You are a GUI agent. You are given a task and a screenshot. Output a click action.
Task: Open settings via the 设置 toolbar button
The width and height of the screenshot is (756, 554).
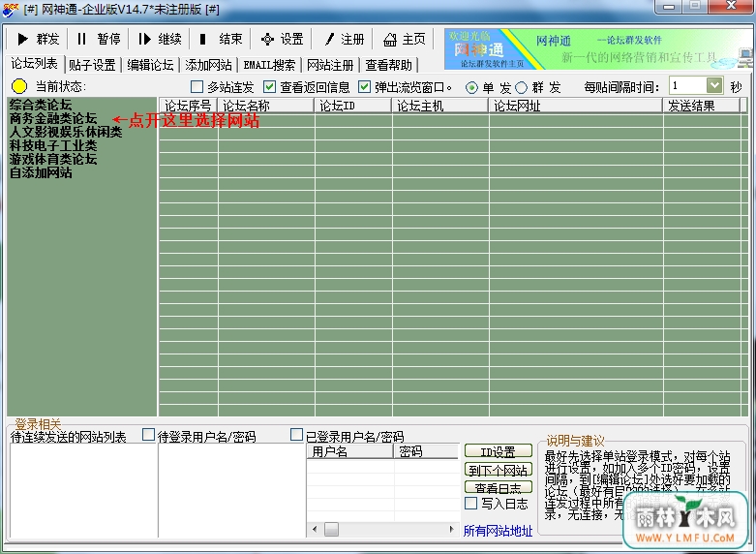point(282,39)
